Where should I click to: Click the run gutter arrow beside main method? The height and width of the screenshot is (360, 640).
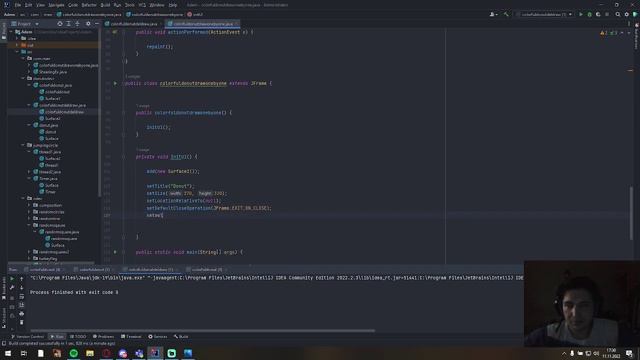(x=115, y=252)
